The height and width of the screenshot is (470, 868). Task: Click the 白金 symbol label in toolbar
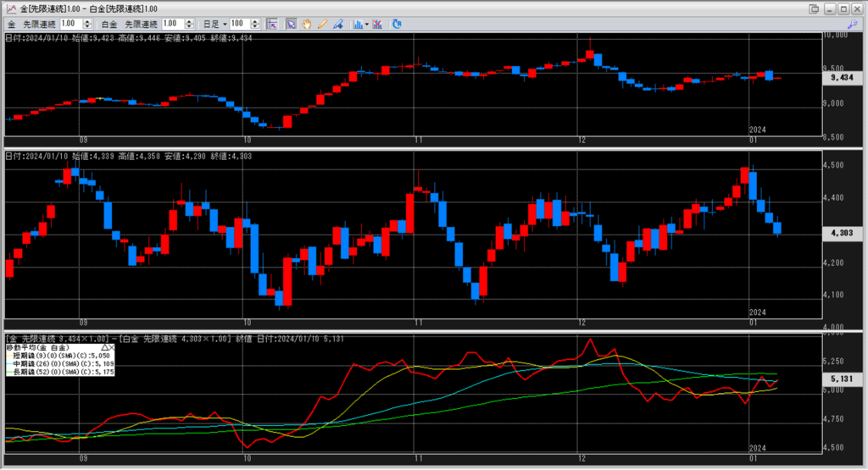pyautogui.click(x=108, y=24)
